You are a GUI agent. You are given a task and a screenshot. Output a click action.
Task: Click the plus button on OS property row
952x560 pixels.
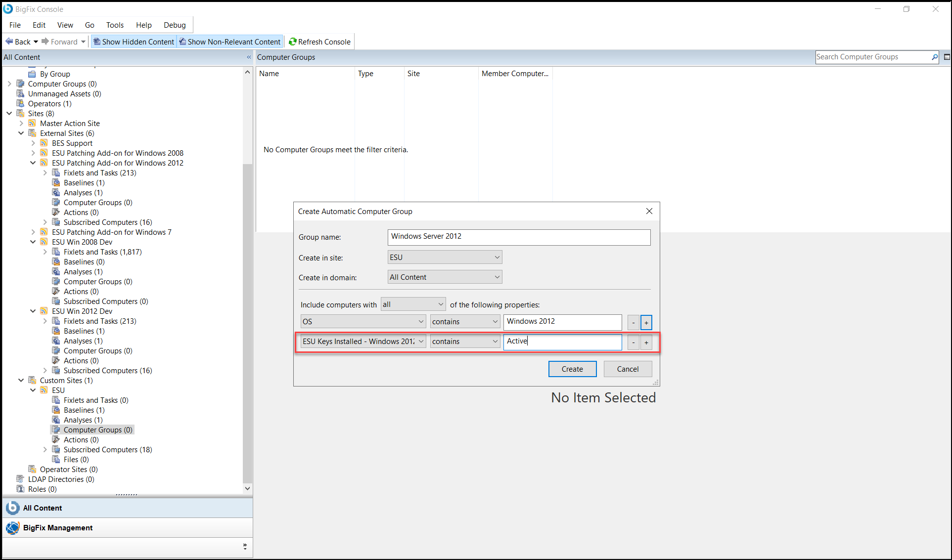(646, 322)
